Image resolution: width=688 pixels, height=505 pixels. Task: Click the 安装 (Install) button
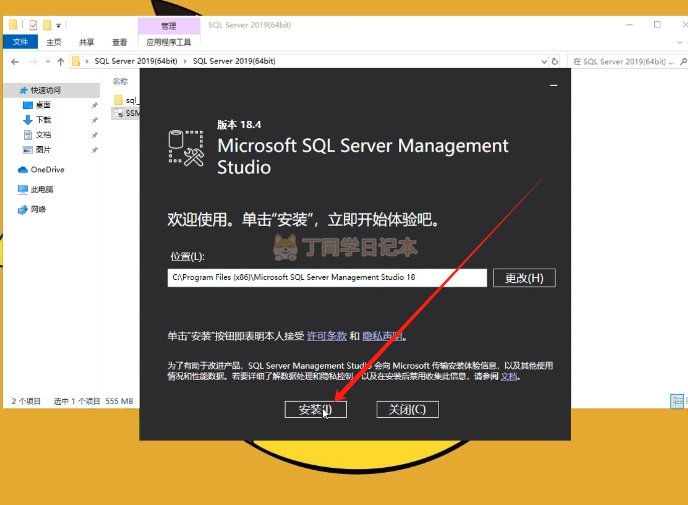tap(315, 410)
